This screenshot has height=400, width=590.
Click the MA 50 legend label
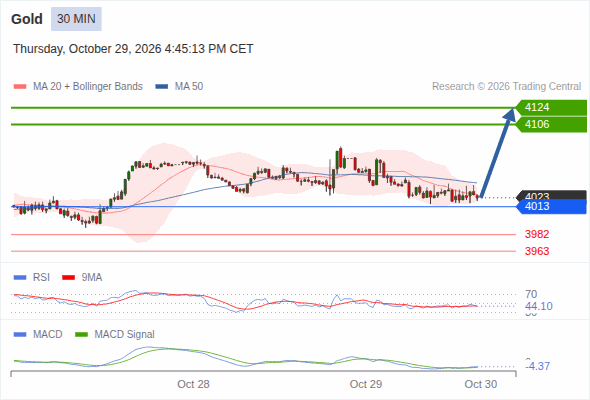pyautogui.click(x=189, y=87)
